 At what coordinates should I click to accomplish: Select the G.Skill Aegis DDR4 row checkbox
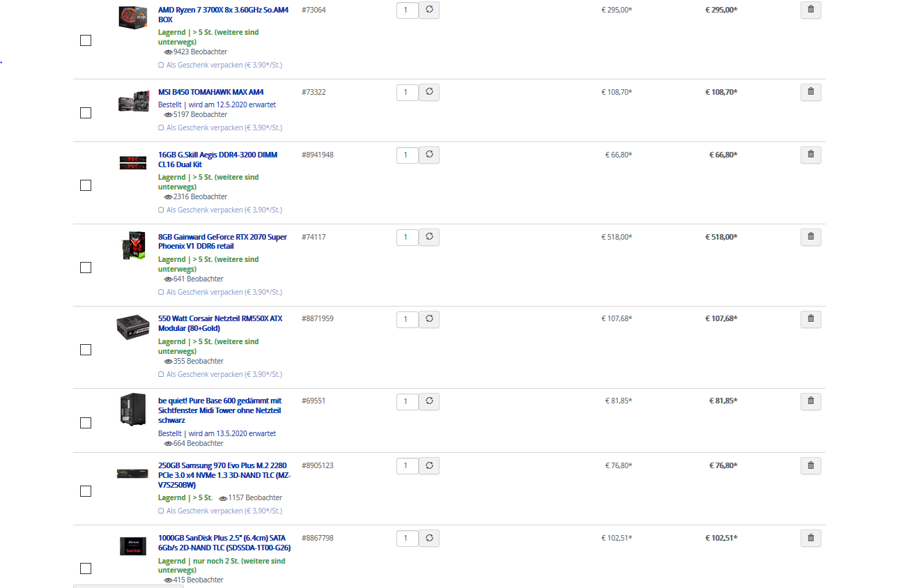pos(86,185)
